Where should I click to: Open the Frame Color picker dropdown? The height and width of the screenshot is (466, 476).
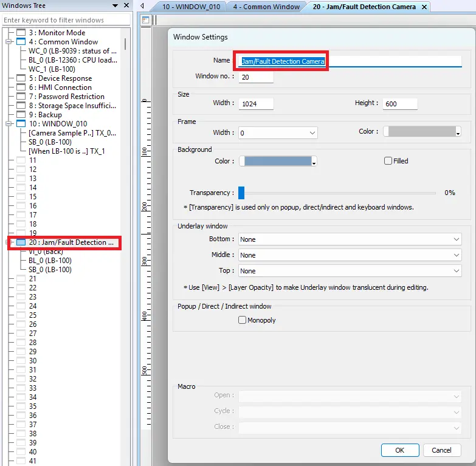458,132
